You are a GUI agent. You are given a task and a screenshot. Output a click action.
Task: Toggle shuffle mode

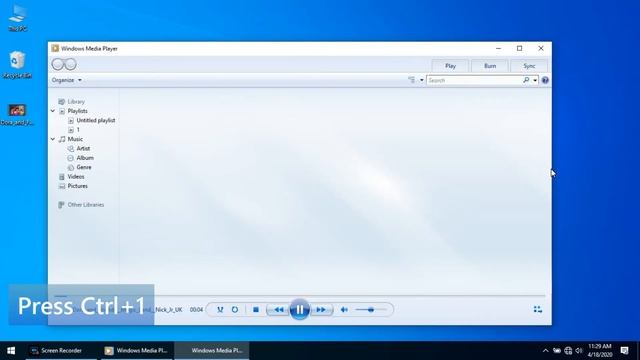click(220, 310)
